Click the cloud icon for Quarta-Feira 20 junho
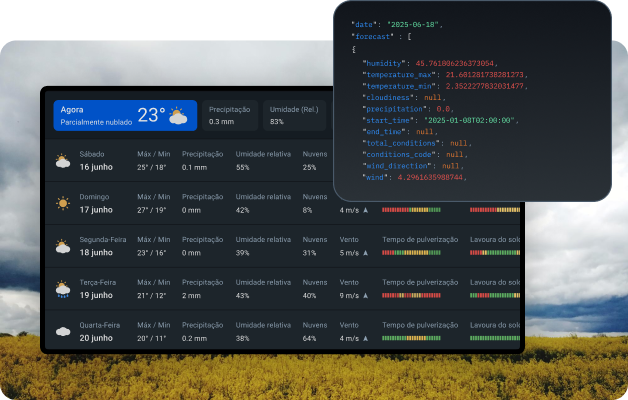 click(x=63, y=332)
